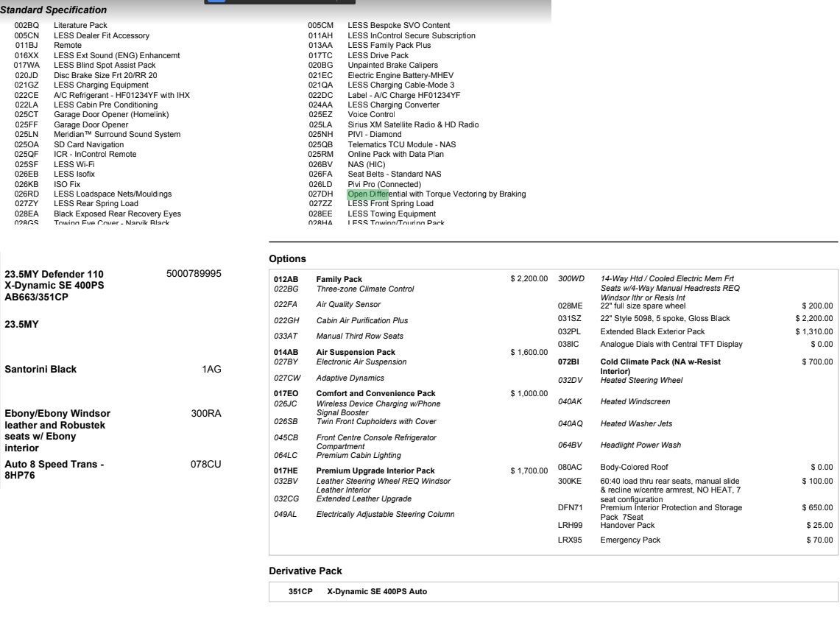Click Pivi Pro (Connected) specification line
This screenshot has height=617, width=840.
(x=384, y=185)
